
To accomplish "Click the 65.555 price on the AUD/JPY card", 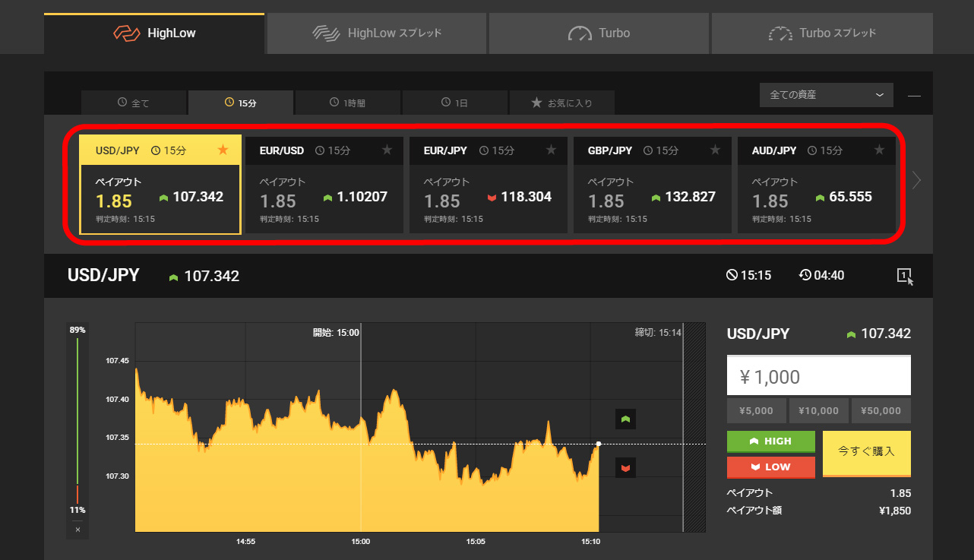I will [x=850, y=197].
